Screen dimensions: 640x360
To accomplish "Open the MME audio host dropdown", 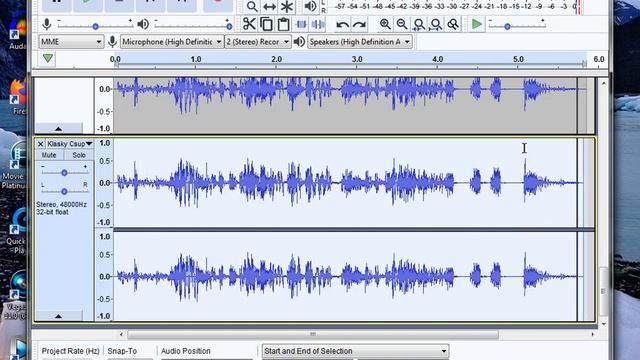I will tap(71, 42).
